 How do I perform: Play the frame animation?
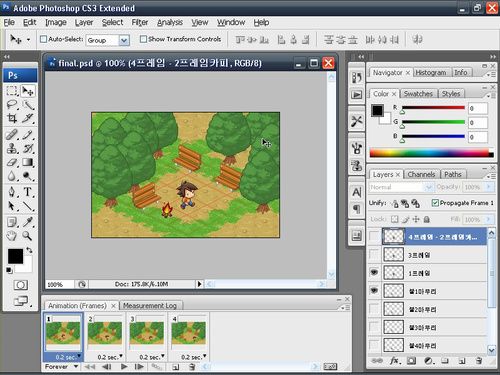[124, 367]
